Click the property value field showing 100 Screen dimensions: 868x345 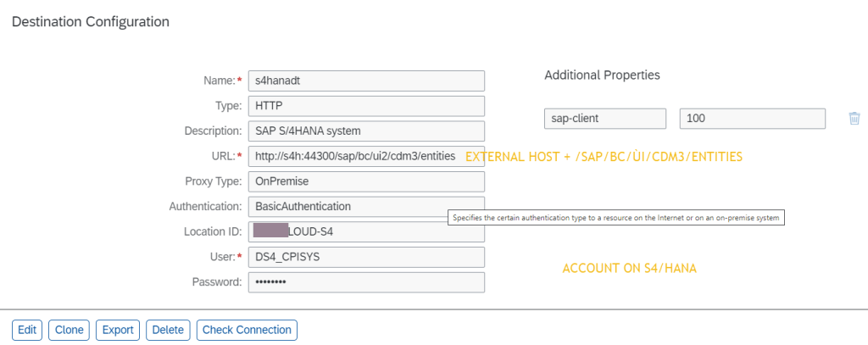click(x=752, y=119)
